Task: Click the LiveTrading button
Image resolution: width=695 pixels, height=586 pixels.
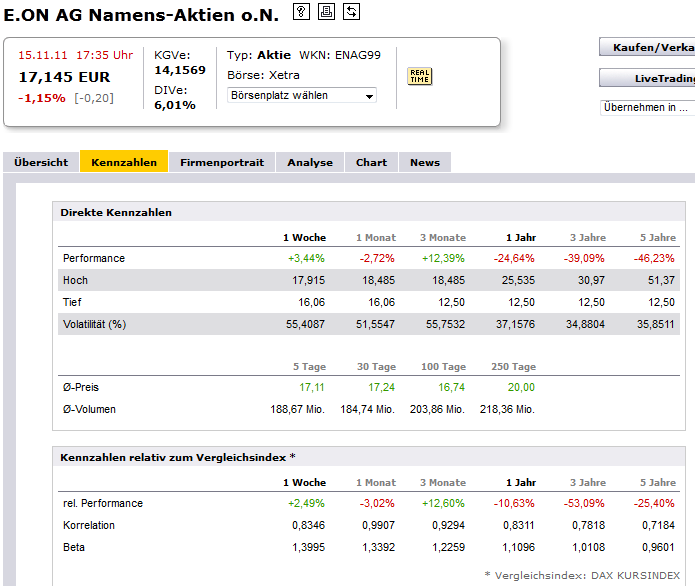Action: click(x=647, y=78)
